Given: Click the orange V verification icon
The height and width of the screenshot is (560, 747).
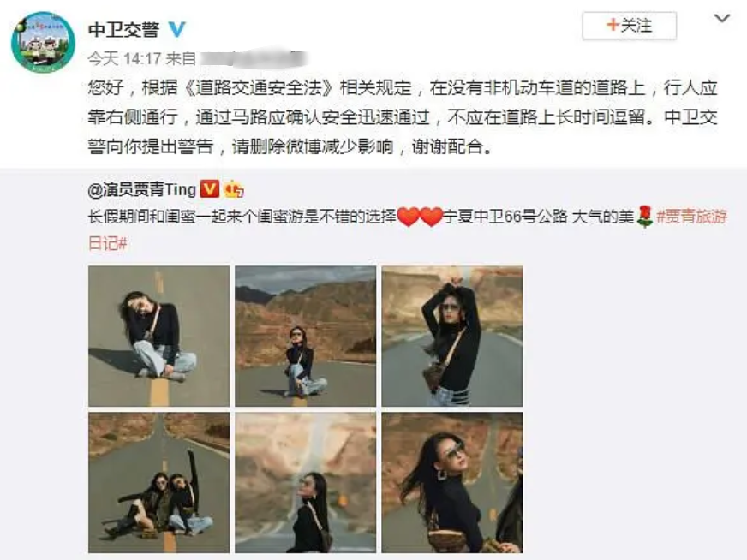Looking at the screenshot, I should [x=209, y=189].
